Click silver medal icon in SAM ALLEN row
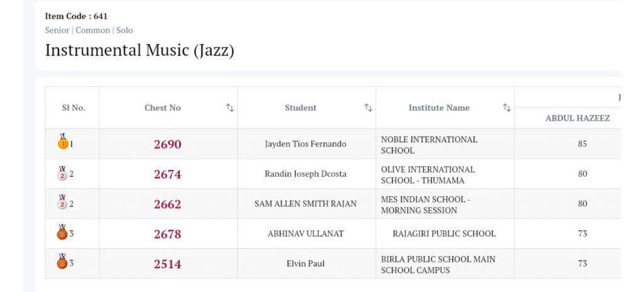The image size is (644, 292). click(x=62, y=203)
